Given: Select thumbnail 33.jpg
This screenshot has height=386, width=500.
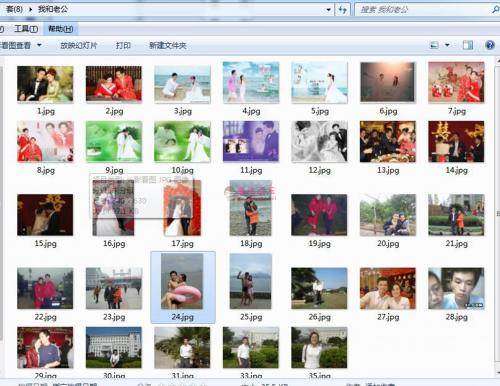Looking at the screenshot, I should pos(251,347).
